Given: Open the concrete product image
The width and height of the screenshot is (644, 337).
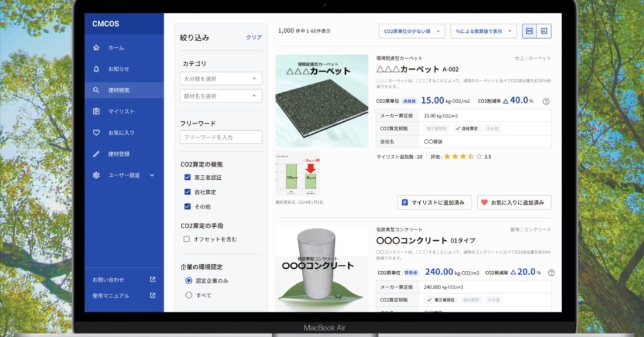Looking at the screenshot, I should [x=321, y=268].
